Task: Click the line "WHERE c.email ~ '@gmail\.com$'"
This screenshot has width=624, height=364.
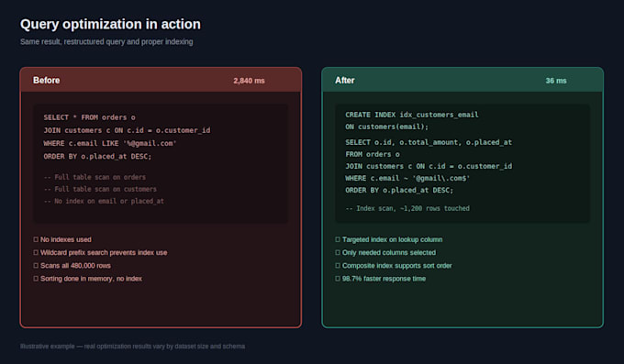Action: pyautogui.click(x=407, y=178)
